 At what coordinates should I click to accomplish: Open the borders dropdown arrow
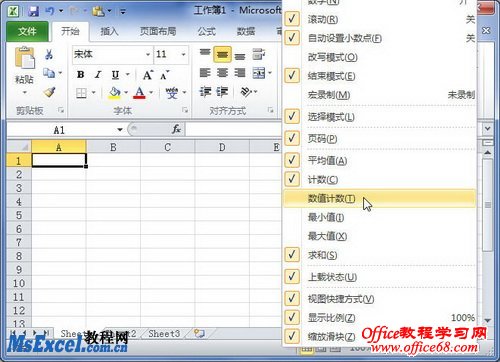click(x=94, y=93)
